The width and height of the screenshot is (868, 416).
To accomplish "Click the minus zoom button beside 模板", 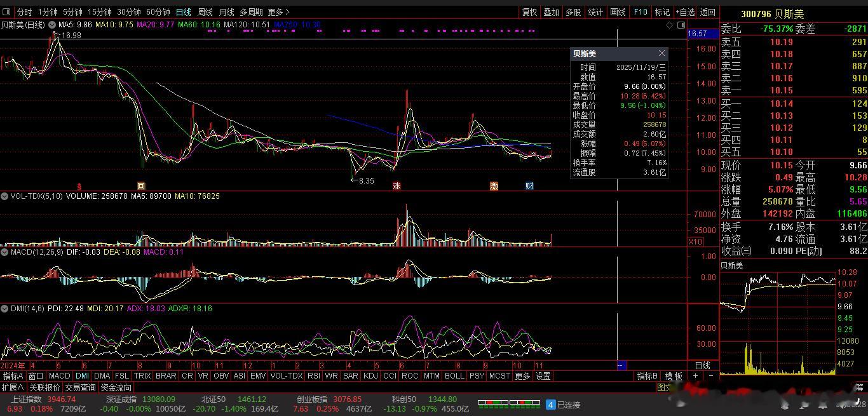I will click(710, 376).
